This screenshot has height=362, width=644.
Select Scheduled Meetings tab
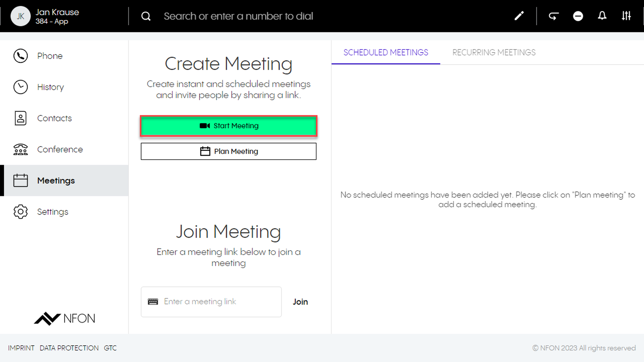pos(385,52)
